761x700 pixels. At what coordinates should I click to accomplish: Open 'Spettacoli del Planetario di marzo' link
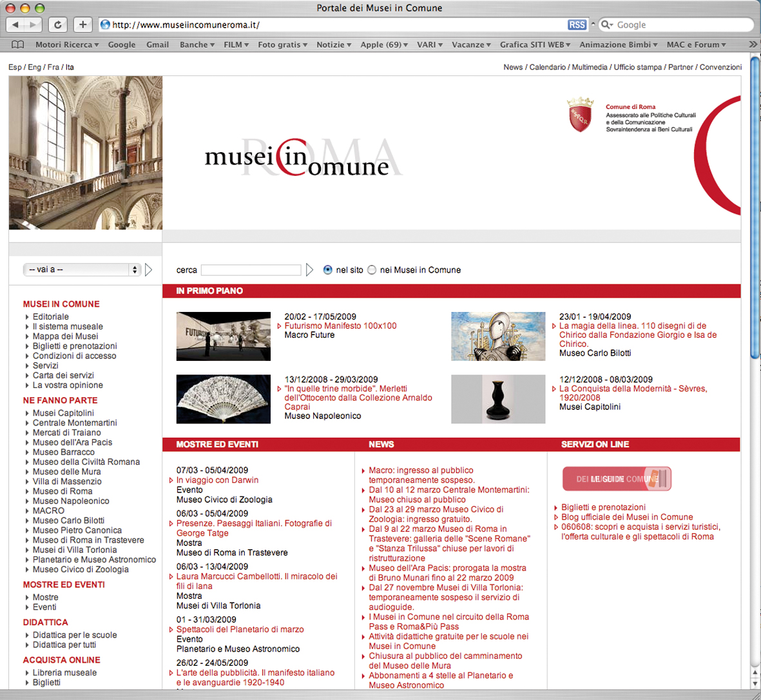(240, 629)
